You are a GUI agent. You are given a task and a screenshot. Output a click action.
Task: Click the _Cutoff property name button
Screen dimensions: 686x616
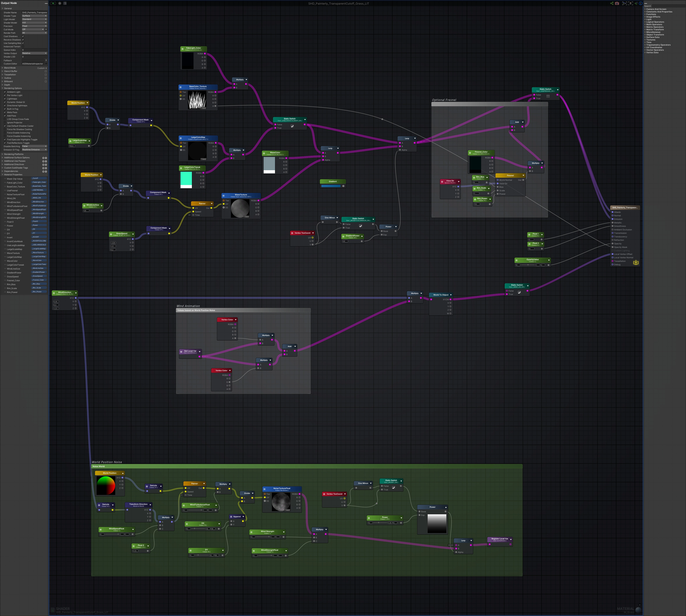(x=39, y=178)
